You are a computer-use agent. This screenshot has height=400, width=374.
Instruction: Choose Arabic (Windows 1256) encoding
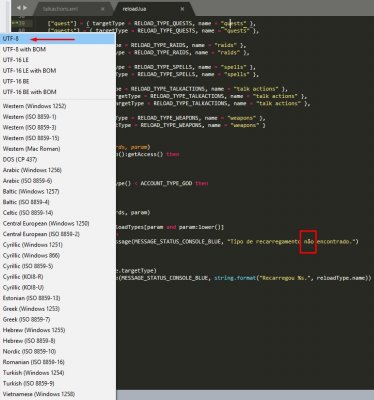tap(58, 170)
